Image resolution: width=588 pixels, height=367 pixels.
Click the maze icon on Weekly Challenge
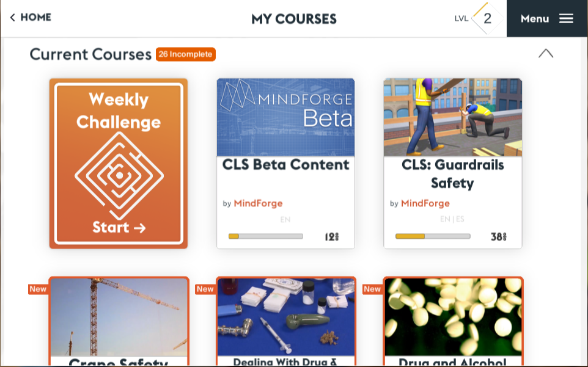click(x=119, y=175)
